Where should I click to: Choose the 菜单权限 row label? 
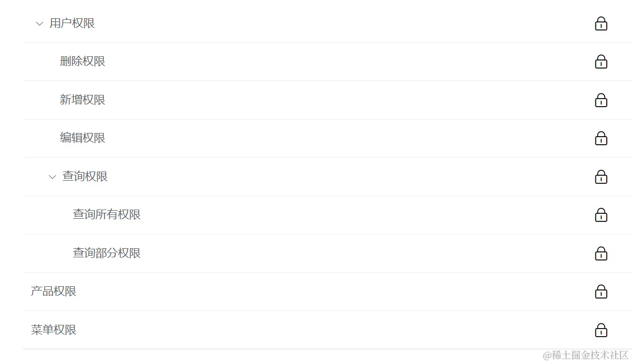54,330
